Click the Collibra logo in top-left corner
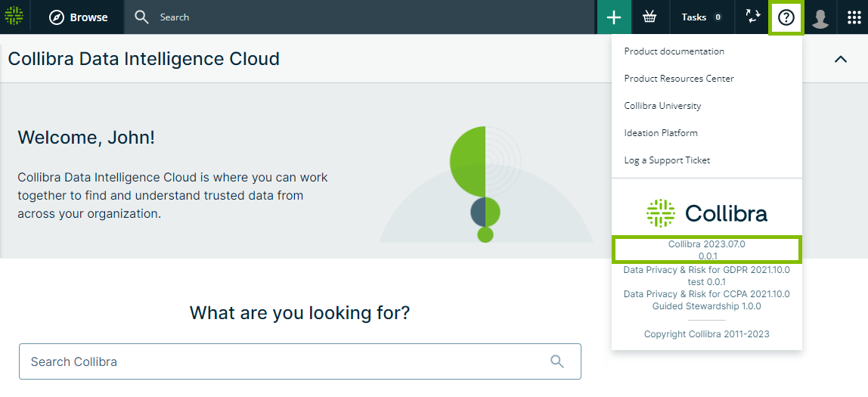This screenshot has width=868, height=397. (14, 17)
